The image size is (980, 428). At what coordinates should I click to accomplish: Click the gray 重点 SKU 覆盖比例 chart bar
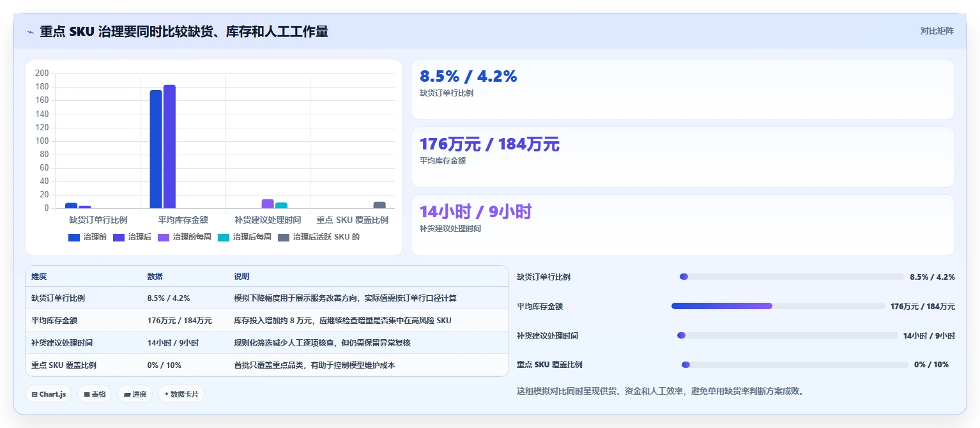(x=379, y=205)
